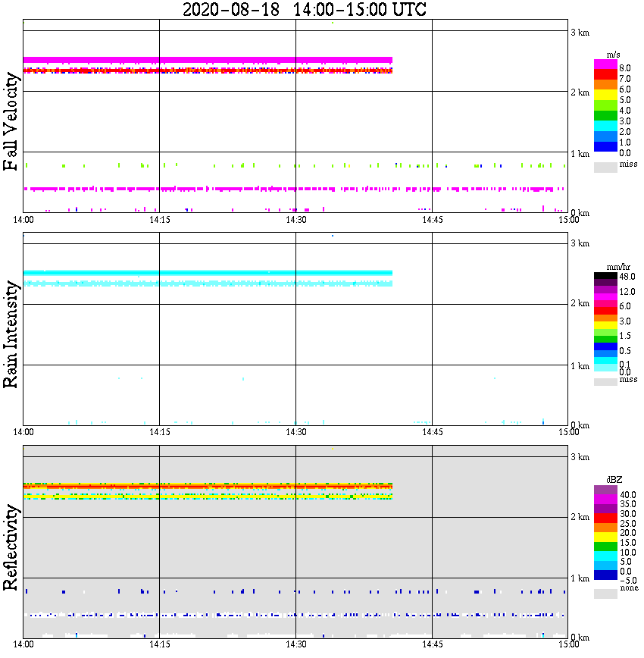Click the '15:00' tick under Reflectivity panel
This screenshot has height=658, width=644.
pyautogui.click(x=568, y=644)
